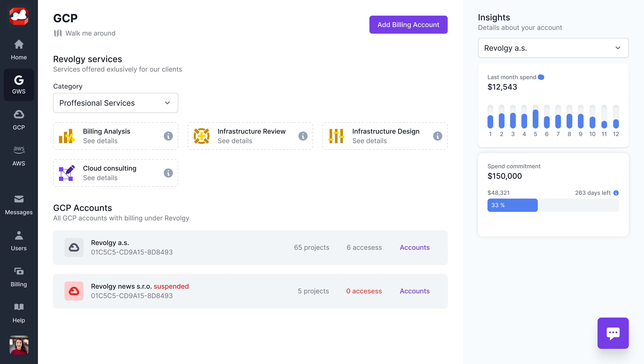The height and width of the screenshot is (364, 644).
Task: Click the suspended Revolgy news red cloud icon
Action: (x=74, y=291)
